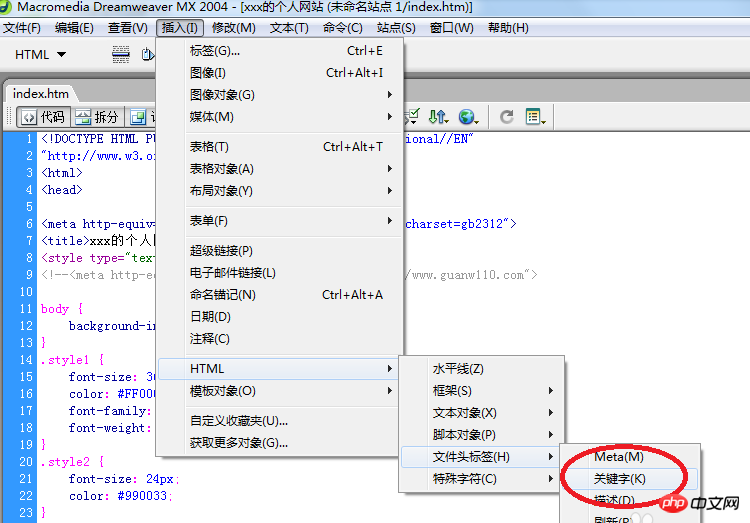This screenshot has height=523, width=750.
Task: Click the design view icon button
Action: tap(138, 117)
